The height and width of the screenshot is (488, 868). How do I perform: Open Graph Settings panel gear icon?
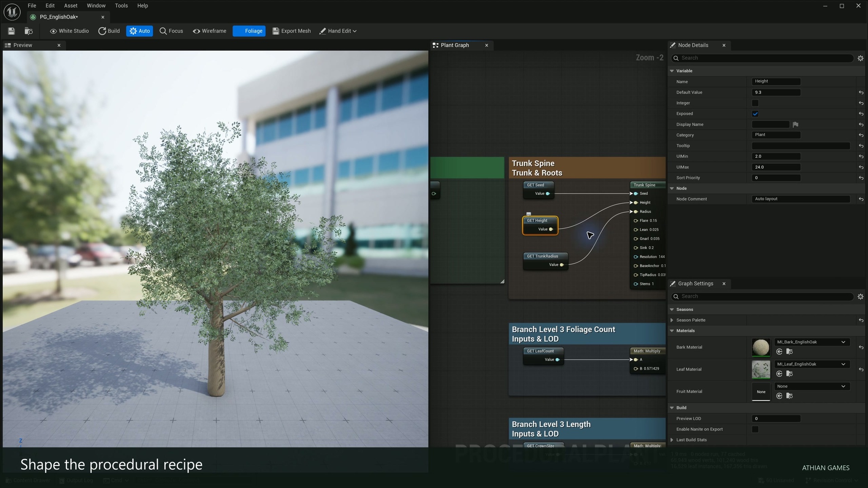(860, 297)
